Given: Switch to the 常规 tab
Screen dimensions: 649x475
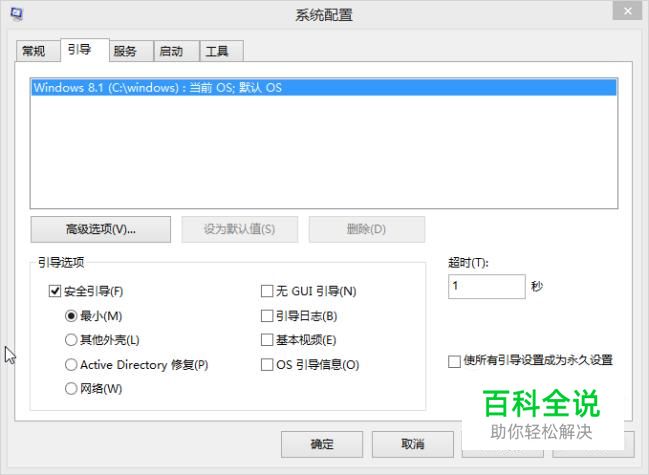Looking at the screenshot, I should tap(38, 51).
